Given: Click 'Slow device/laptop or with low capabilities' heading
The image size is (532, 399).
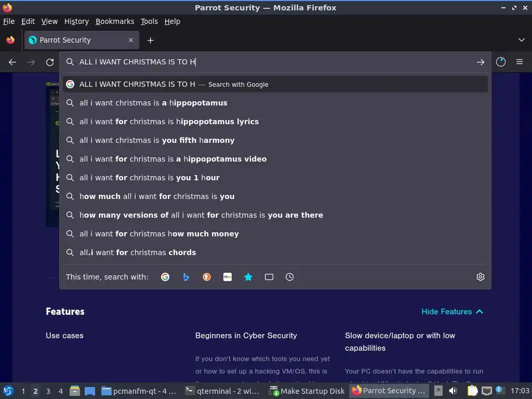Looking at the screenshot, I should (400, 342).
